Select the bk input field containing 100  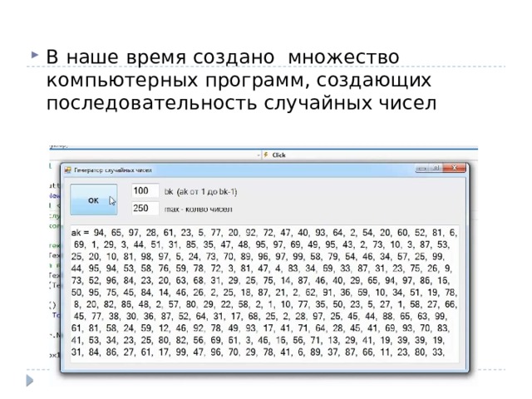click(145, 190)
